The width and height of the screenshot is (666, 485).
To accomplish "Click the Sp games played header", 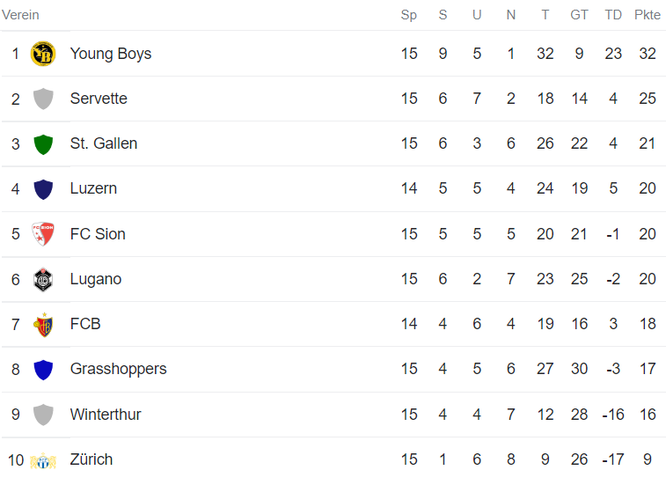I will click(x=409, y=15).
